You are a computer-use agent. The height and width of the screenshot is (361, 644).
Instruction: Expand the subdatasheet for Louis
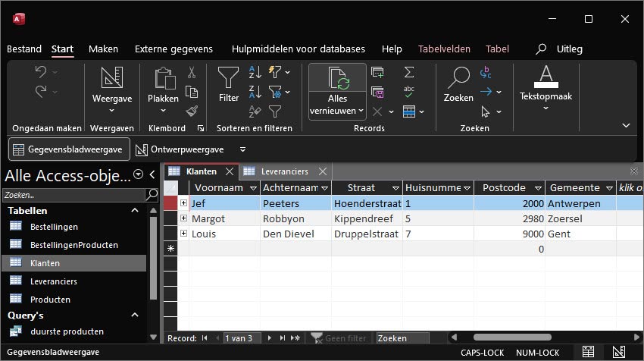pyautogui.click(x=183, y=234)
